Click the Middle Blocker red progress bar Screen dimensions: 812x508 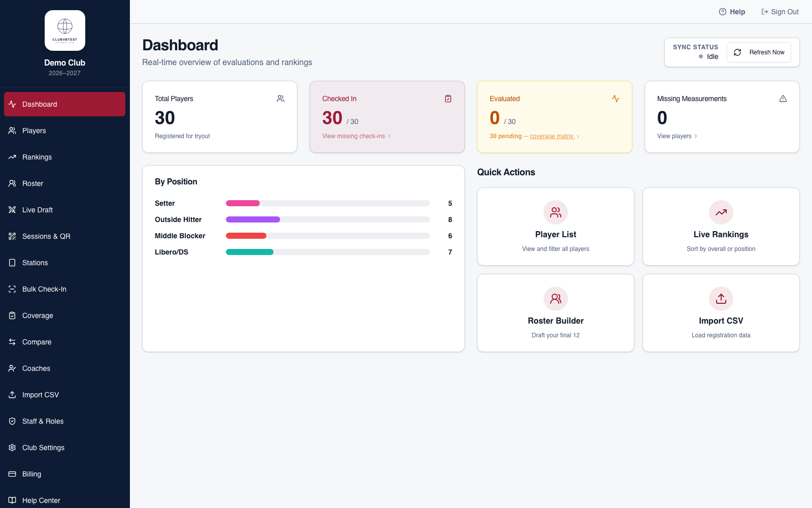246,236
